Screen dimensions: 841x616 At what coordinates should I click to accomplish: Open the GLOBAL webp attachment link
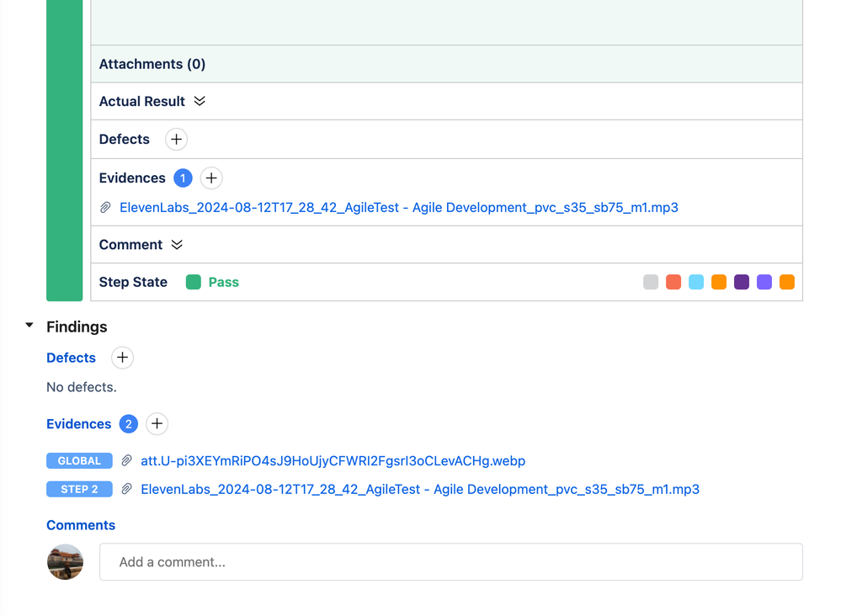tap(333, 460)
